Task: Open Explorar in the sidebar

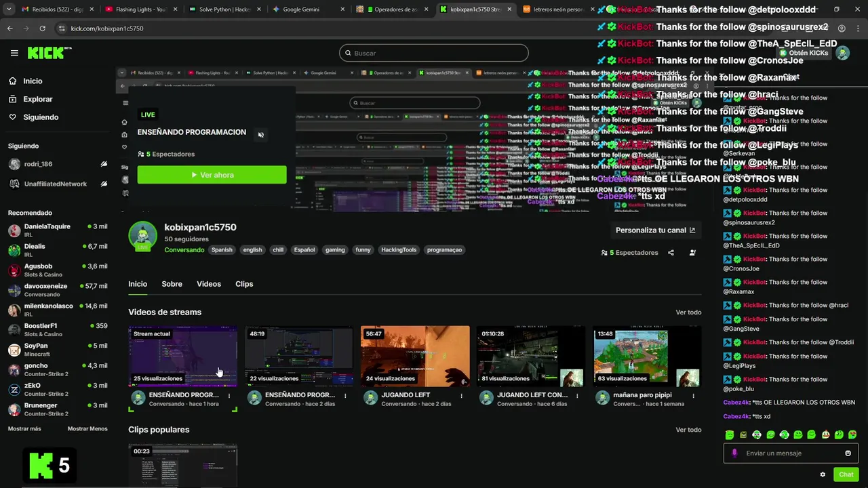Action: [37, 99]
